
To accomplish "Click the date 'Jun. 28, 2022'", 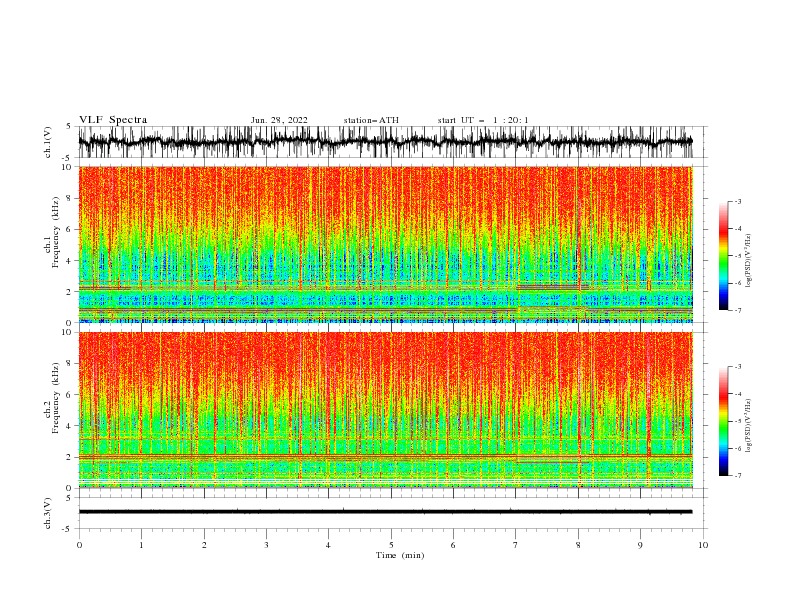I will click(x=279, y=120).
